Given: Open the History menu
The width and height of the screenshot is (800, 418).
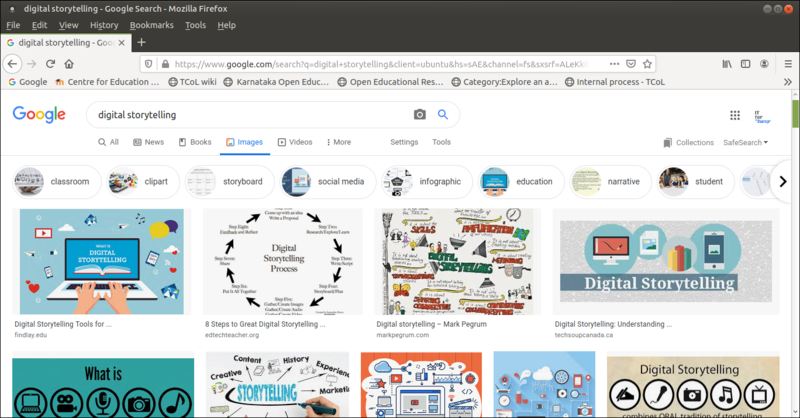Looking at the screenshot, I should pos(104,25).
